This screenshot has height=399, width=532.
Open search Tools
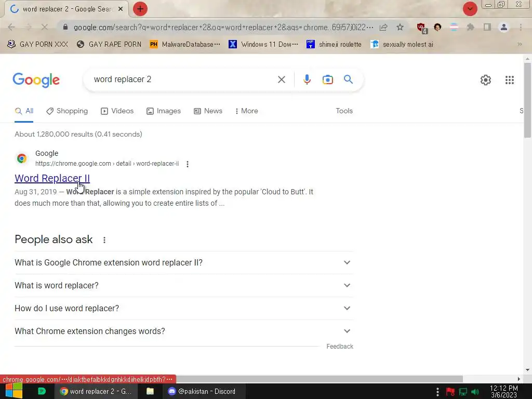coord(344,111)
